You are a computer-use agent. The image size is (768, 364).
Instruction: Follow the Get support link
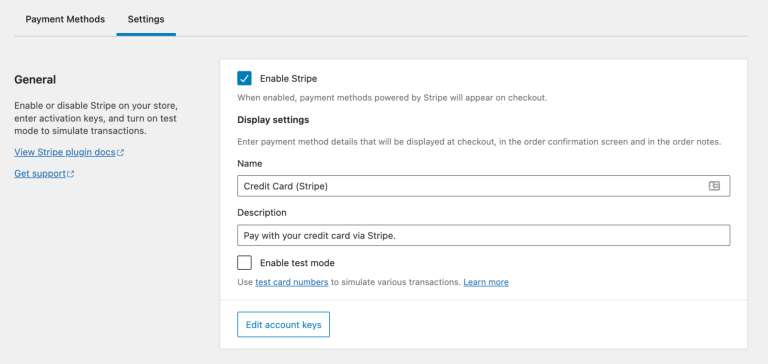[x=40, y=173]
